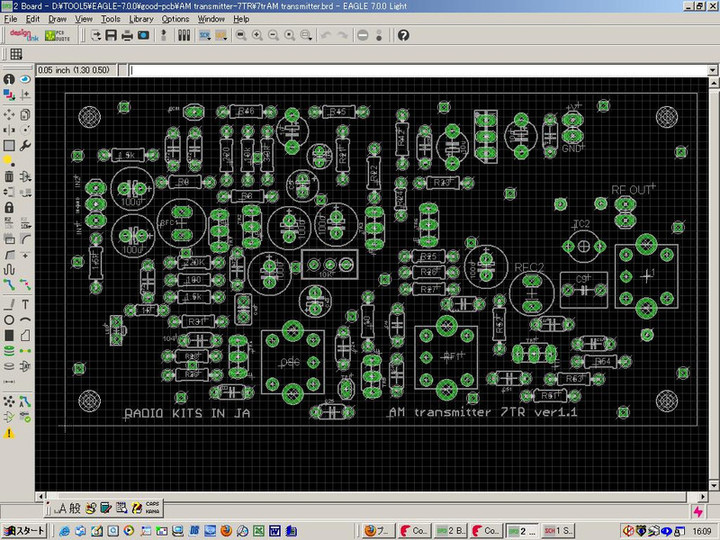
Task: Click the yellow Errors warning icon
Action: click(x=9, y=433)
